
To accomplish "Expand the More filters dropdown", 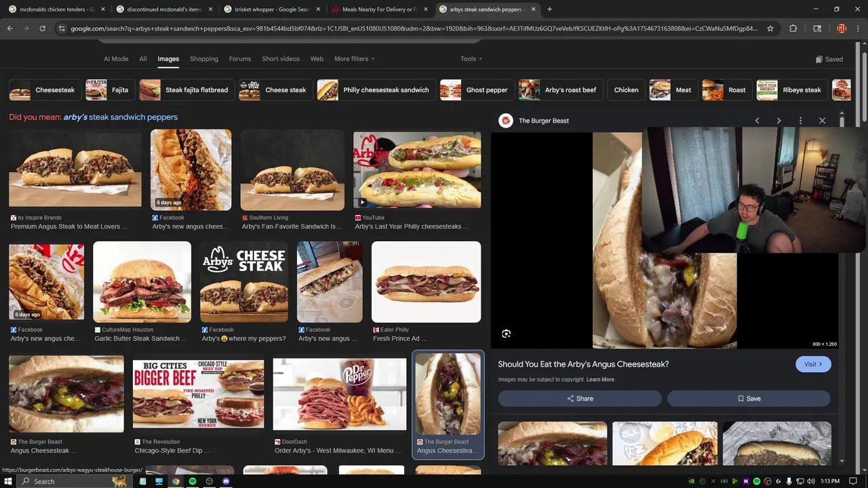I will pos(354,59).
